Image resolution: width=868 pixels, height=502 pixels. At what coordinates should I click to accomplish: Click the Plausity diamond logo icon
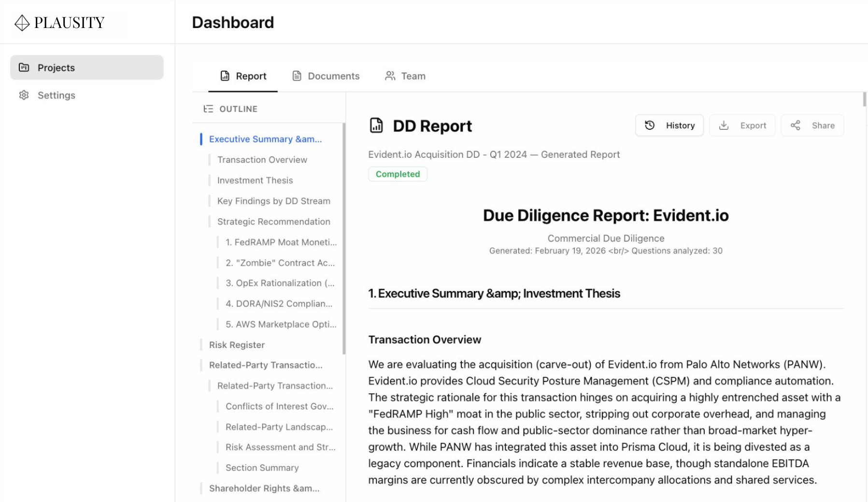[x=22, y=23]
